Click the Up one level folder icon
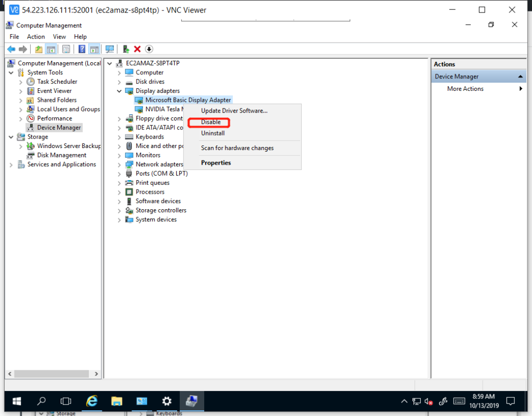 click(x=39, y=49)
